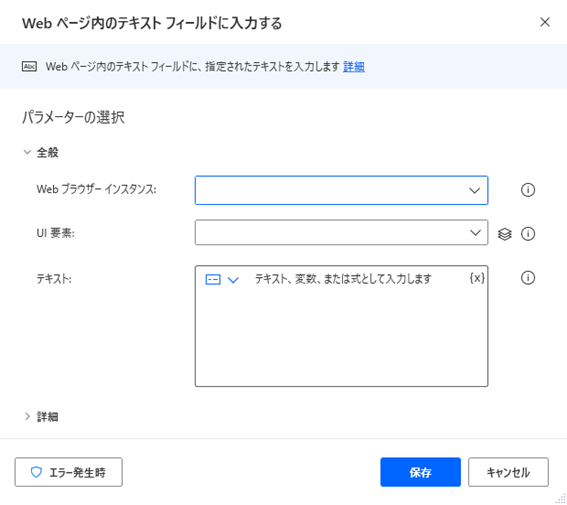Expand text input type chevron
This screenshot has width=567, height=505.
click(x=233, y=279)
